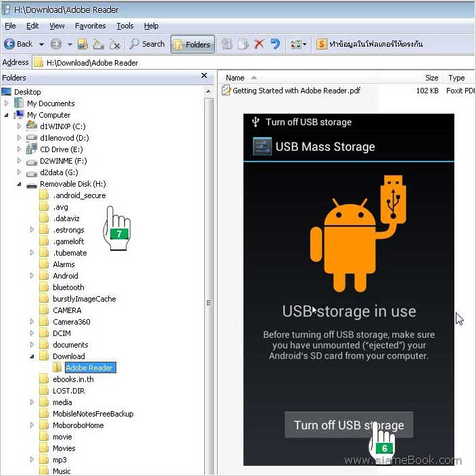Click the Disconnect Network Drive toolbar icon
This screenshot has height=476, width=476.
click(x=114, y=45)
